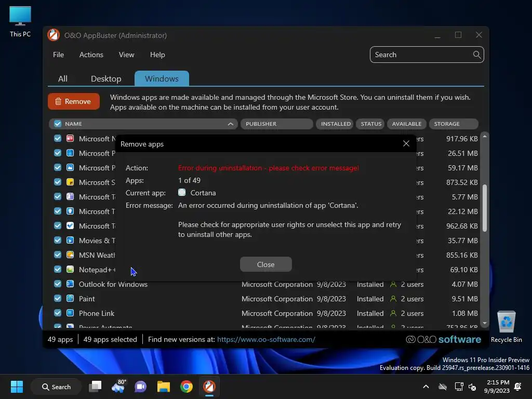Sort by the INSTALLED column header
This screenshot has width=532, height=399.
pos(335,124)
